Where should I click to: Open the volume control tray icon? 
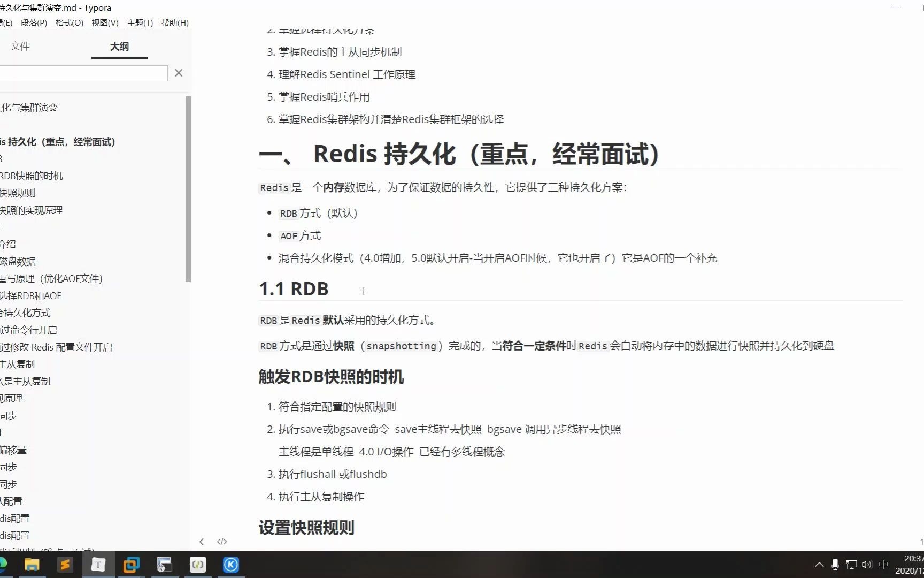pos(867,565)
